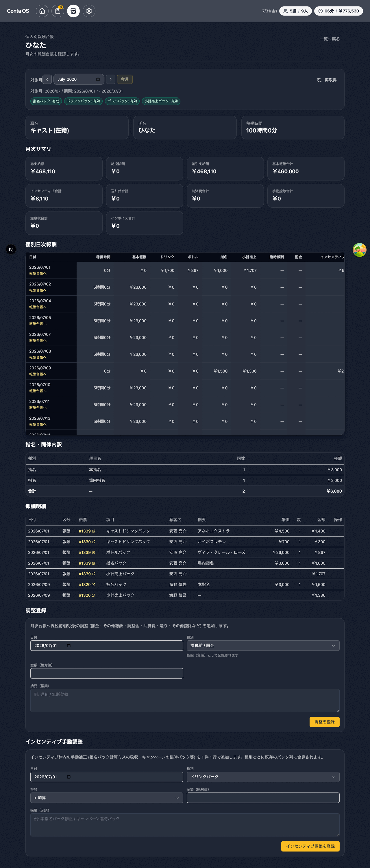Click the 調整登録 date field 2026/07/01
This screenshot has width=370, height=868.
pos(107,646)
